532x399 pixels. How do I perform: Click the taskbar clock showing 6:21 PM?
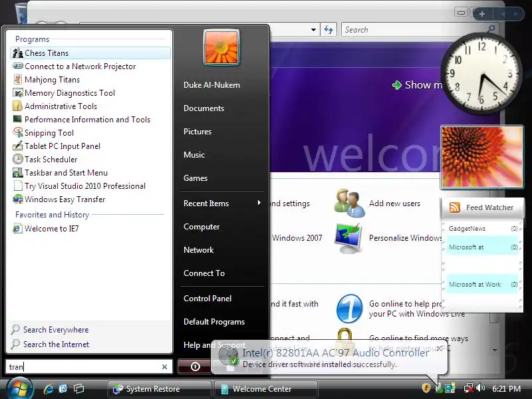506,389
